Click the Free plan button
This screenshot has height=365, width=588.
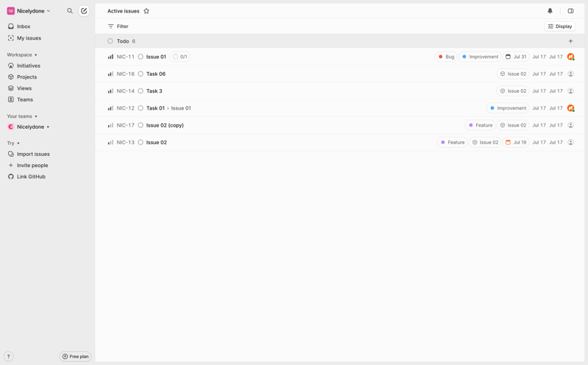(75, 356)
